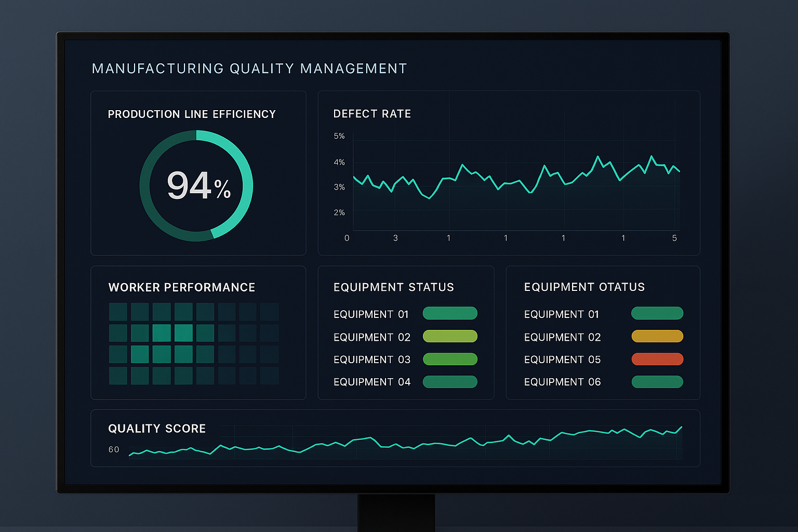Viewport: 798px width, 532px height.
Task: Select the Worker Performance heading
Action: pos(182,287)
